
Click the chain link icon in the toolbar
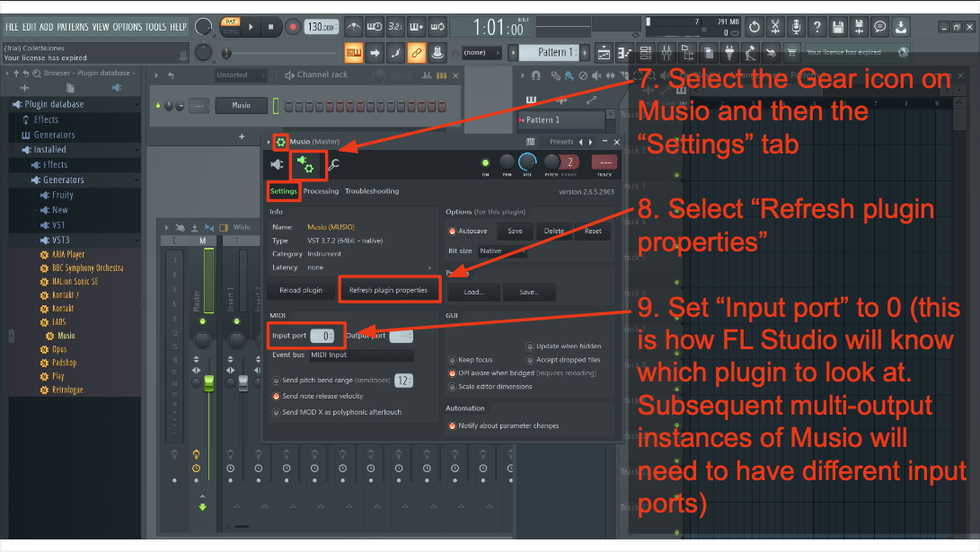tap(416, 53)
